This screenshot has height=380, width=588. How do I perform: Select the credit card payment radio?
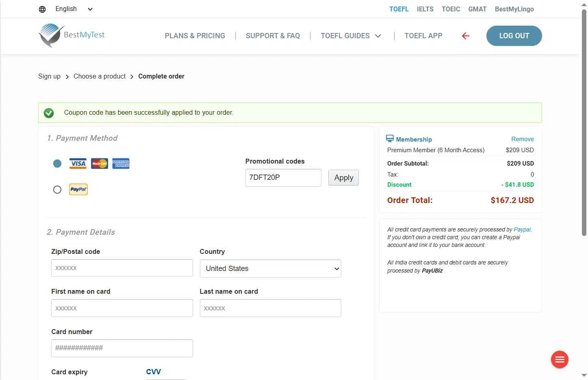click(57, 164)
